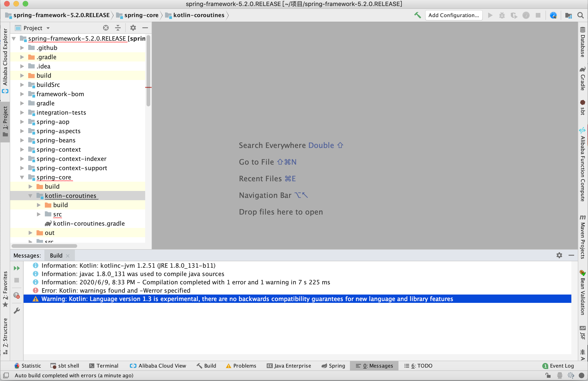
Task: Click the Java Enterprise tool button
Action: tap(289, 366)
